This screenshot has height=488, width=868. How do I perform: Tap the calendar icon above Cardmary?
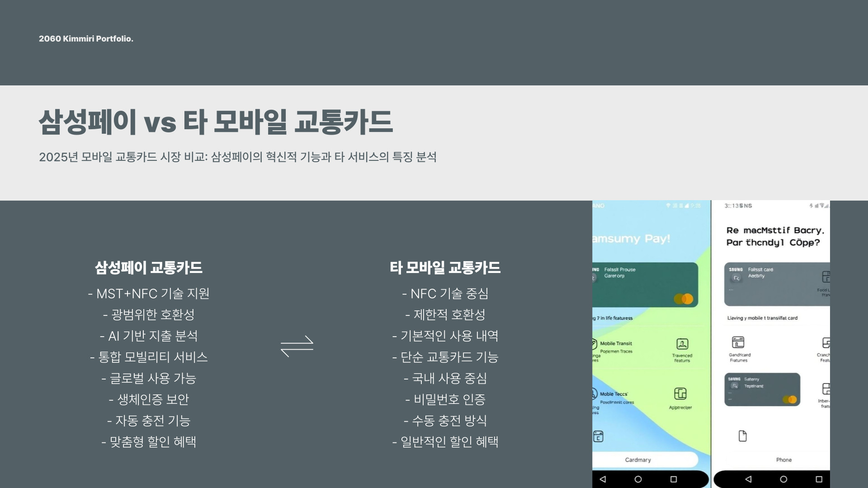click(x=598, y=436)
